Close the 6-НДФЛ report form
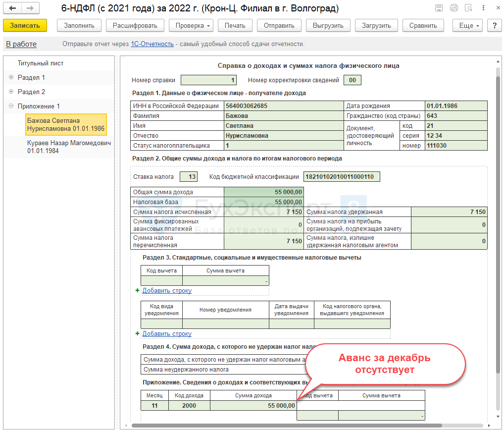The width and height of the screenshot is (504, 431). [498, 8]
